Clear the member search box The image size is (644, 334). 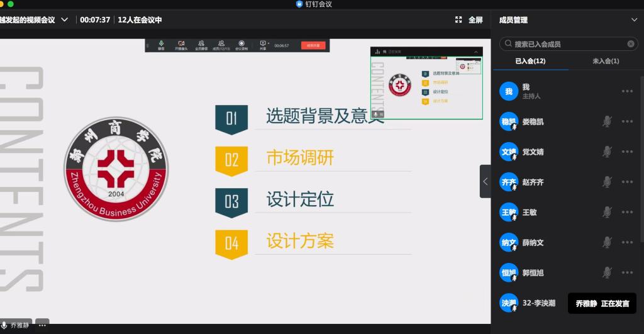(631, 44)
